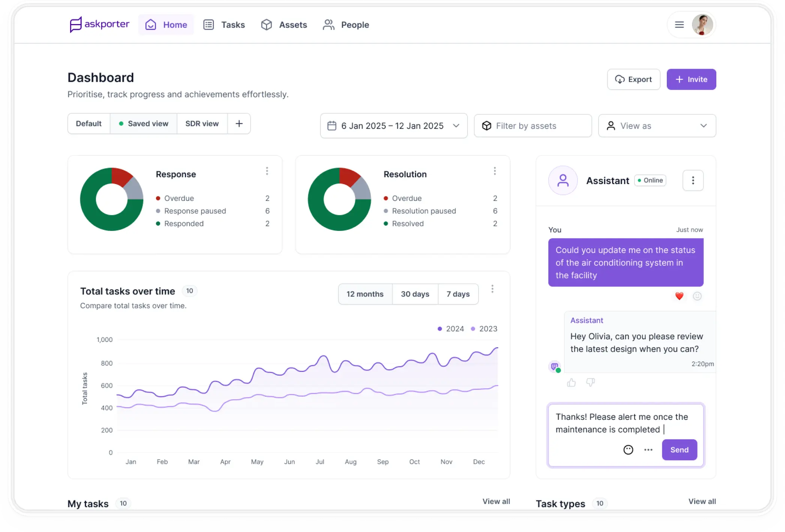Click the Filter by assets field
This screenshot has height=532, width=785.
(532, 126)
